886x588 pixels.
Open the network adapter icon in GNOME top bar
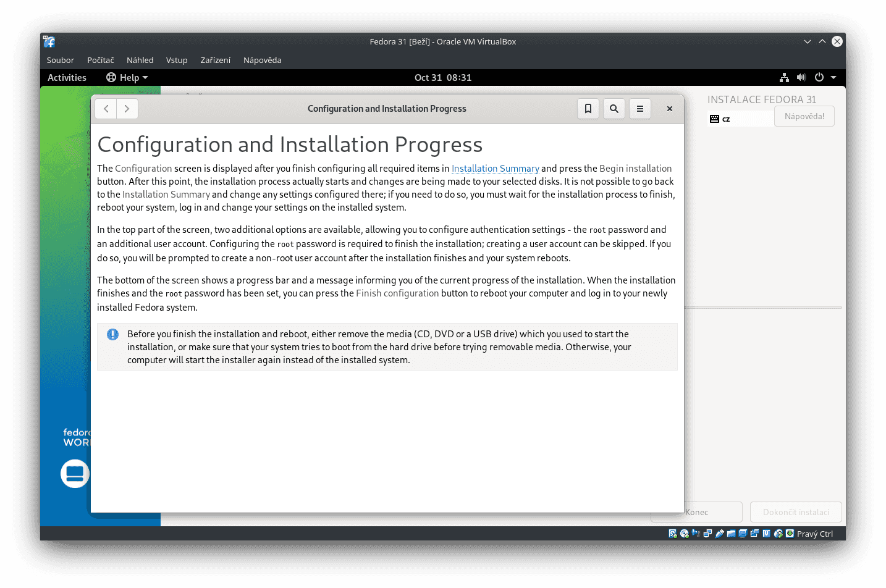click(x=783, y=77)
